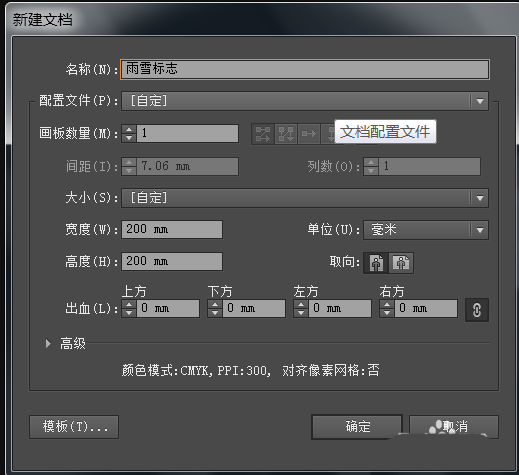Confirm with the 确定 button
Screen dimensions: 519x475
click(x=357, y=427)
